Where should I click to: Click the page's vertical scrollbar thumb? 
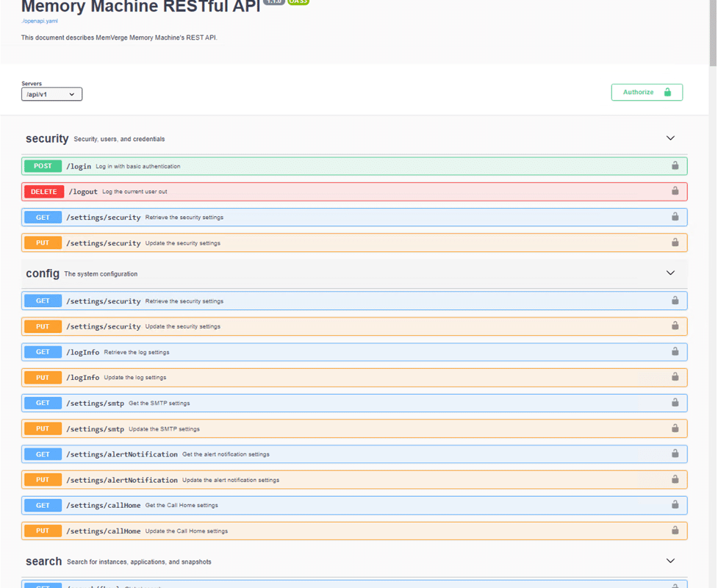(713, 33)
